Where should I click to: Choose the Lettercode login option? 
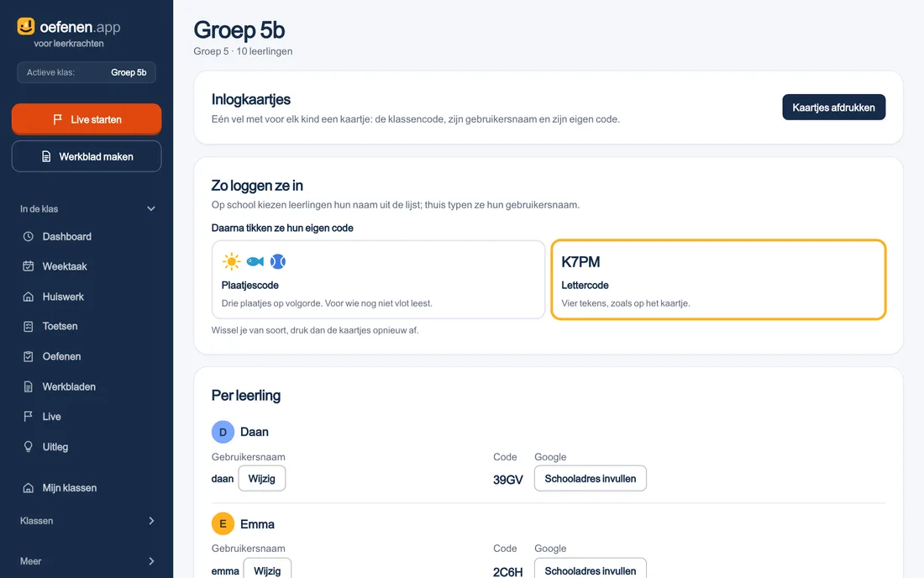[718, 279]
